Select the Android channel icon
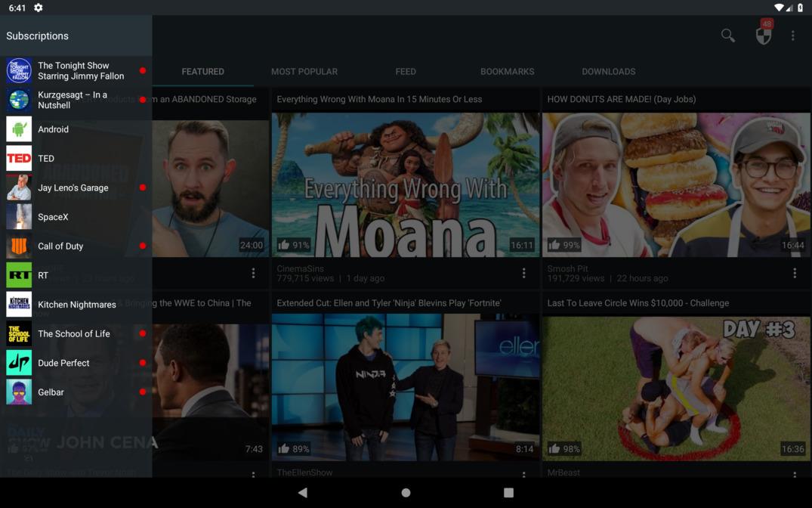The width and height of the screenshot is (812, 508). [x=19, y=129]
